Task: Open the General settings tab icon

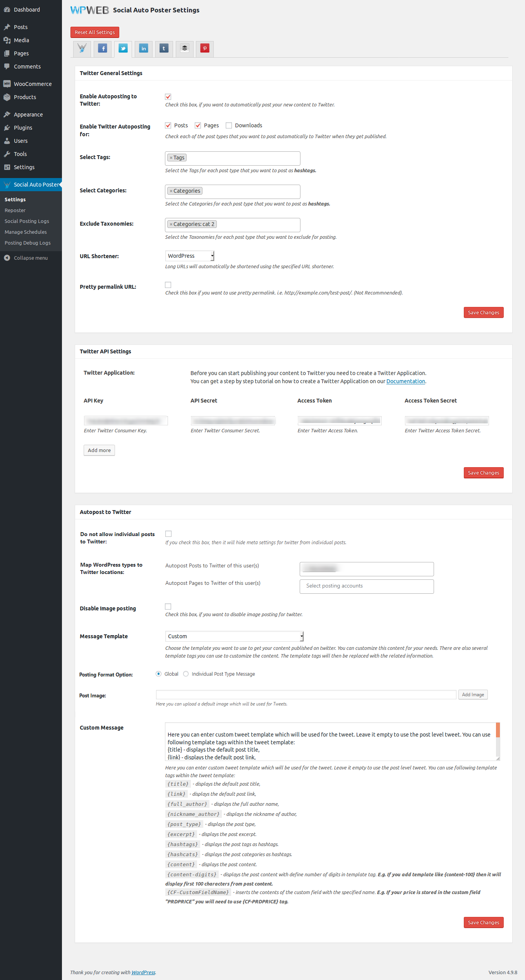Action: click(x=82, y=48)
